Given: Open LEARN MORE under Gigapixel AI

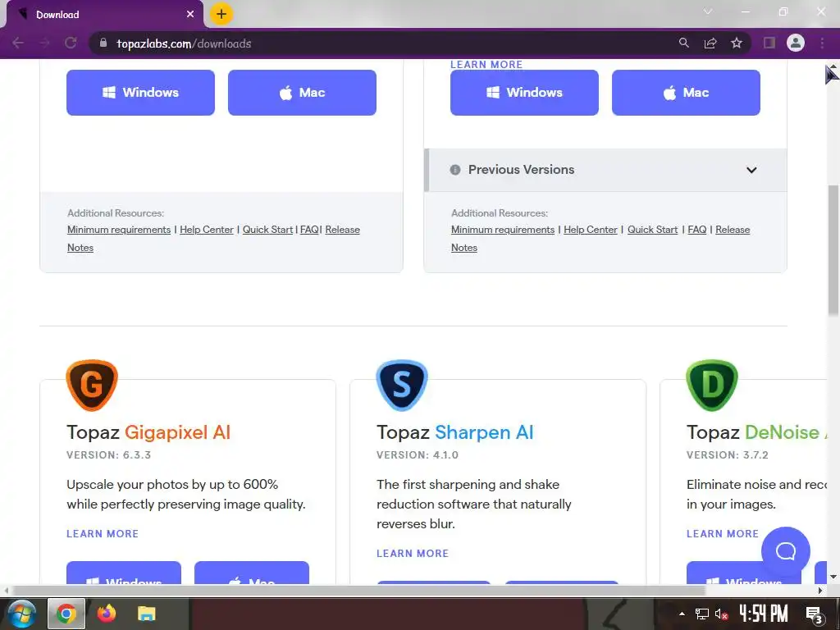Looking at the screenshot, I should pos(103,533).
